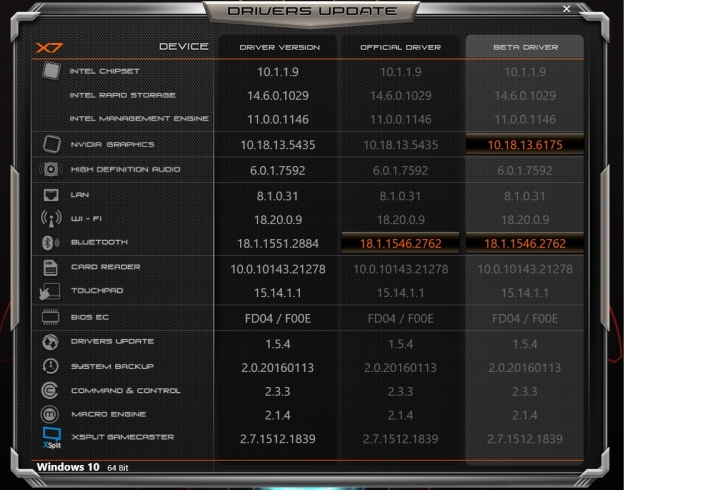Click installed NVIDIA version 10.18.13.5435
This screenshot has height=490, width=720.
point(278,145)
